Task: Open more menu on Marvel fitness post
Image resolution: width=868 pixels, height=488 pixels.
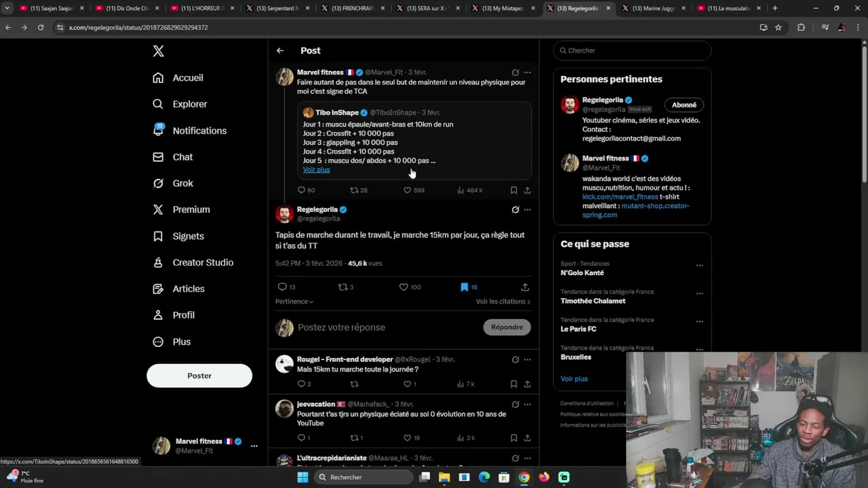Action: (x=528, y=73)
